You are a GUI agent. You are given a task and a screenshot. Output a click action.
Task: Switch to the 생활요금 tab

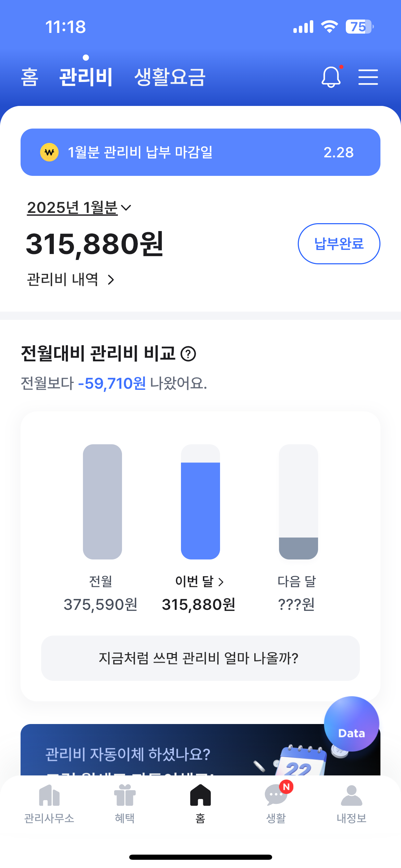pos(170,77)
